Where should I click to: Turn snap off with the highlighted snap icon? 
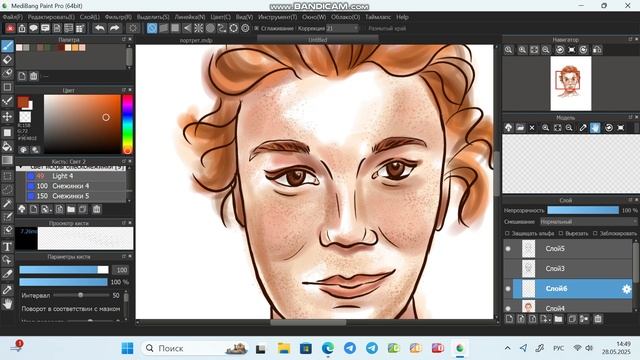pyautogui.click(x=152, y=28)
